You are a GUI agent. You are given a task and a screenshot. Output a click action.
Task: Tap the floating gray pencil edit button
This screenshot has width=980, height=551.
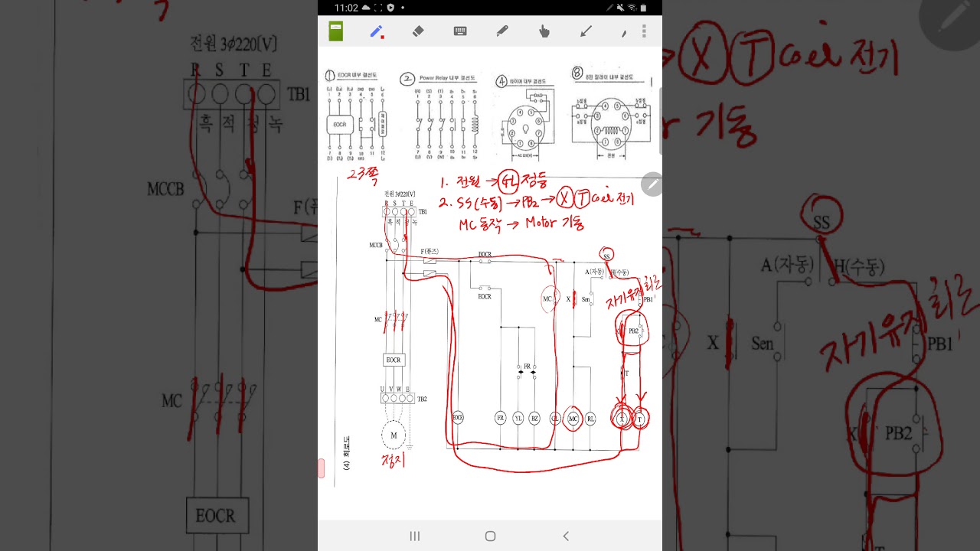(x=652, y=184)
